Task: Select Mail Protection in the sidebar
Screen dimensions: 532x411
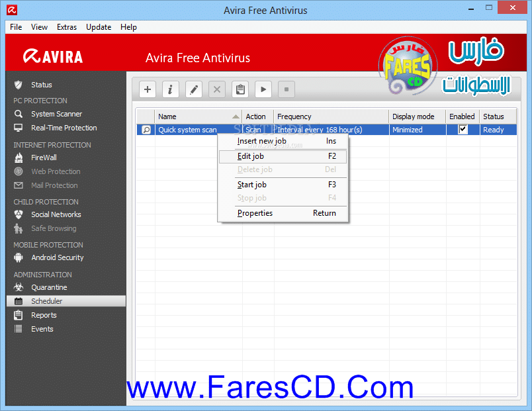Action: pyautogui.click(x=55, y=185)
